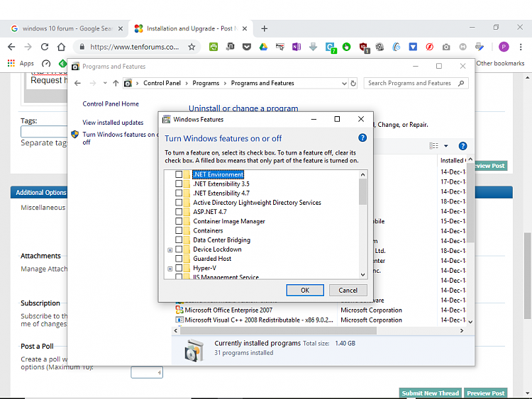Click the programs list horizontal scrollbar thumb
The image size is (532, 399).
click(278, 330)
